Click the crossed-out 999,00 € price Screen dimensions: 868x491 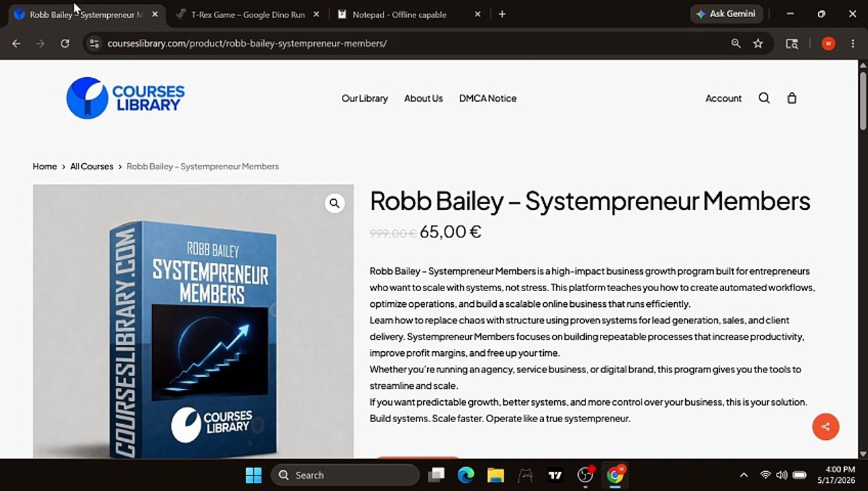pyautogui.click(x=393, y=233)
